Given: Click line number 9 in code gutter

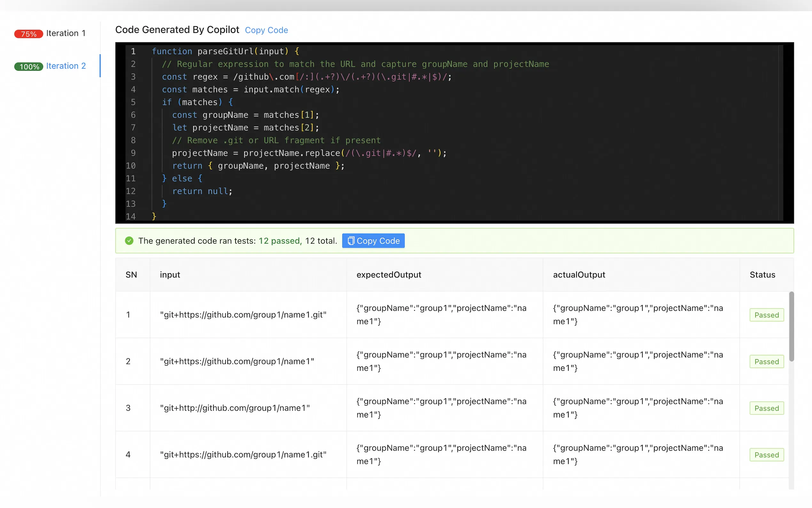Looking at the screenshot, I should (x=133, y=153).
